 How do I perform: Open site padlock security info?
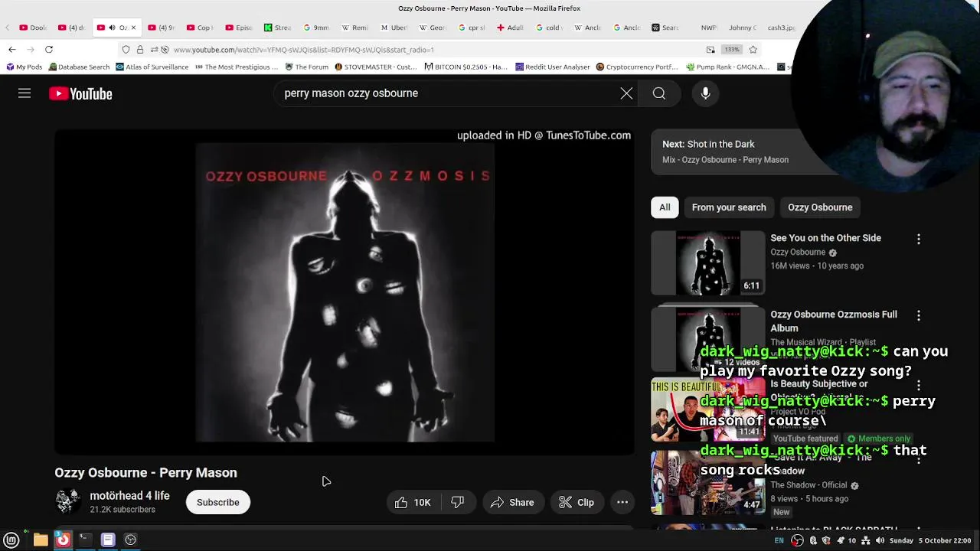tap(140, 50)
